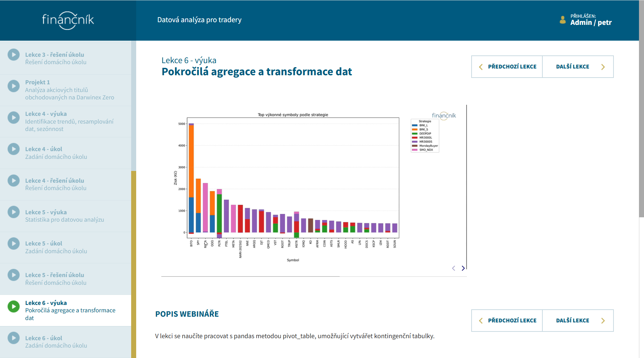Click play icon for Lekce 5 - řešení úkolu
The width and height of the screenshot is (644, 358).
pos(14,275)
